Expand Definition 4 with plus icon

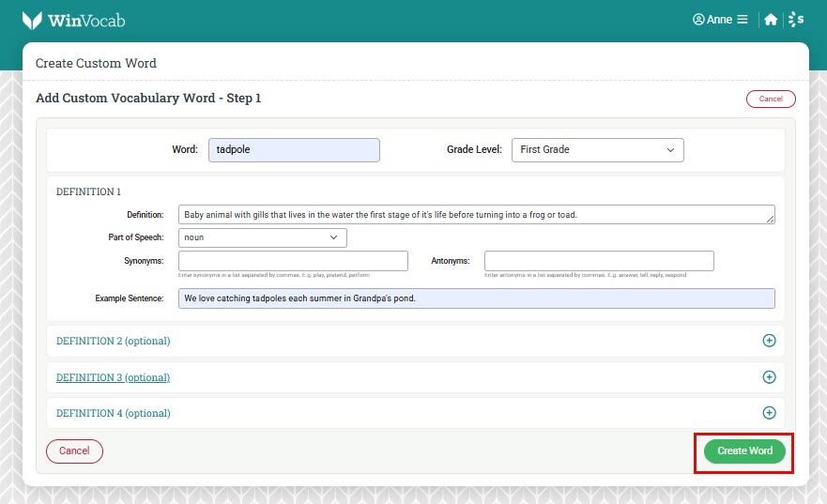coord(769,413)
